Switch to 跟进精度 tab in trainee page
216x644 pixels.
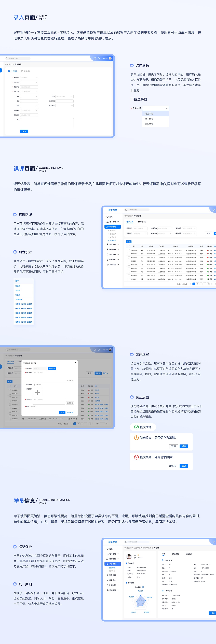pos(175,554)
